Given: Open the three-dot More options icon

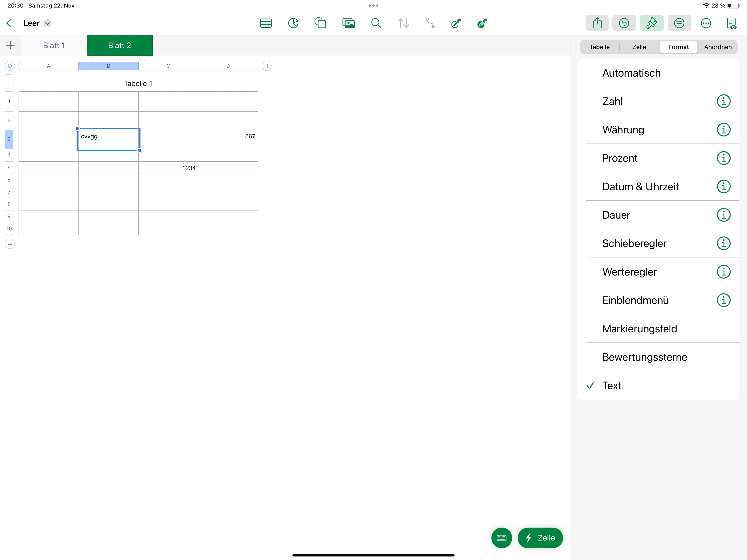Looking at the screenshot, I should [x=706, y=23].
